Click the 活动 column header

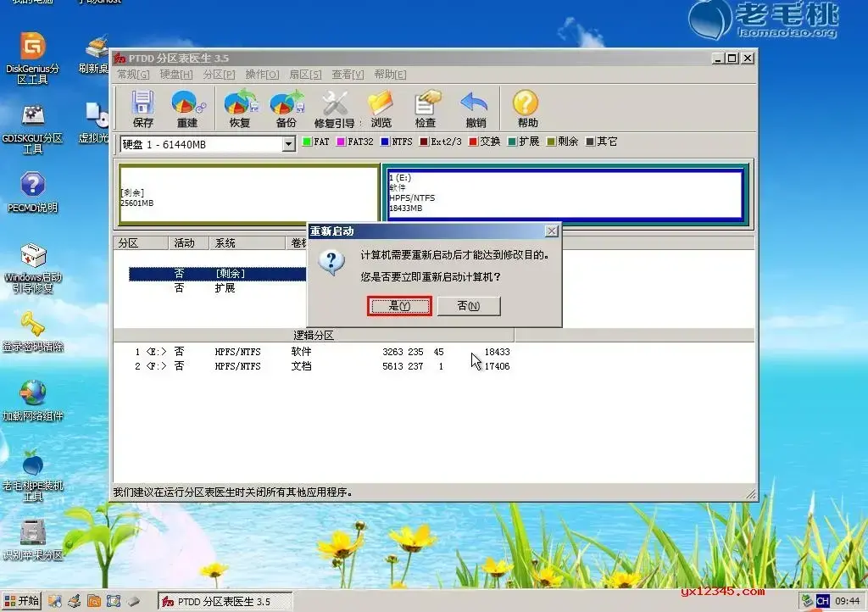coord(188,243)
